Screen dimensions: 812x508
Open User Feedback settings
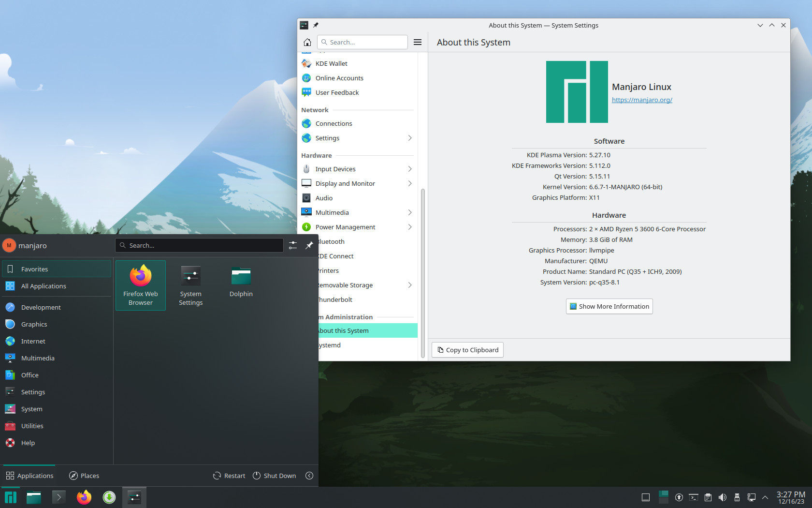pos(358,92)
